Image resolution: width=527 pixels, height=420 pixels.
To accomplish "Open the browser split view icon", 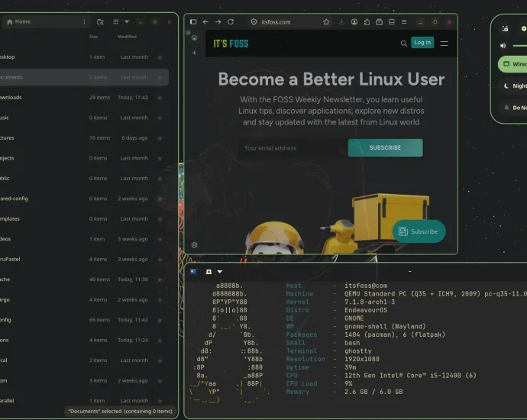I will pos(392,22).
